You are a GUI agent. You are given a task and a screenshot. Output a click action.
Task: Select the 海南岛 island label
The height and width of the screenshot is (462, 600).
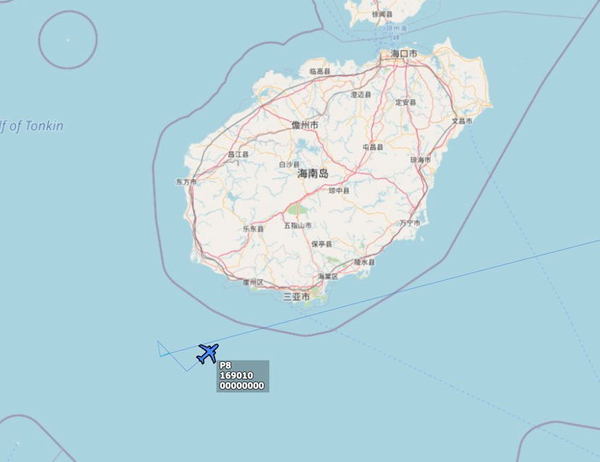[x=313, y=173]
